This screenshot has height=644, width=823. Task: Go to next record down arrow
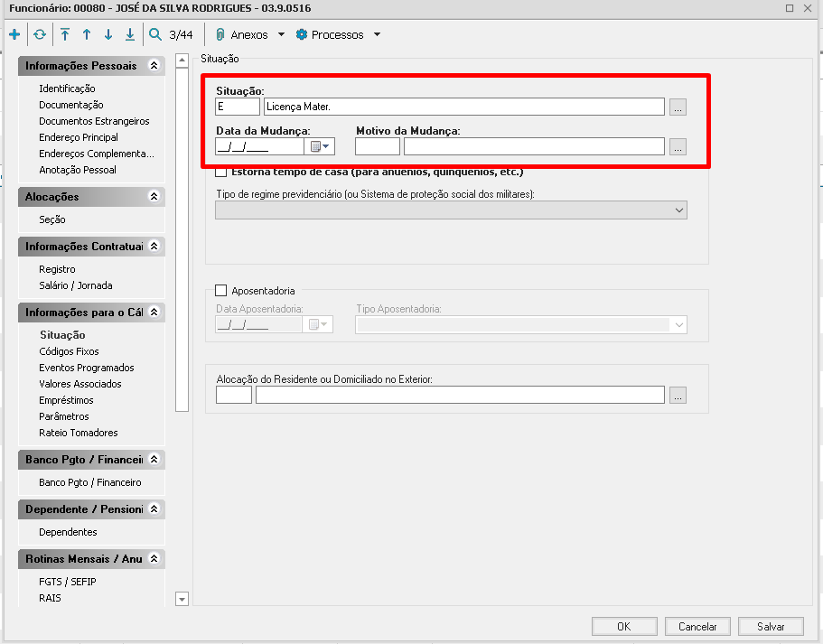coord(108,34)
